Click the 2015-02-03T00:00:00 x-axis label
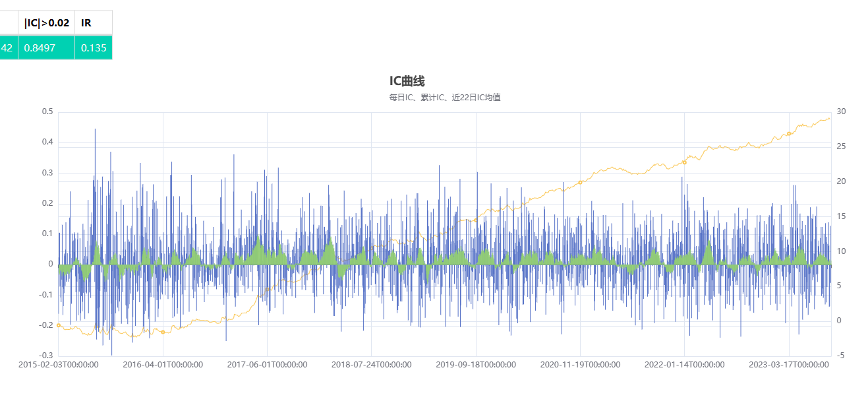The width and height of the screenshot is (868, 409). tap(59, 365)
